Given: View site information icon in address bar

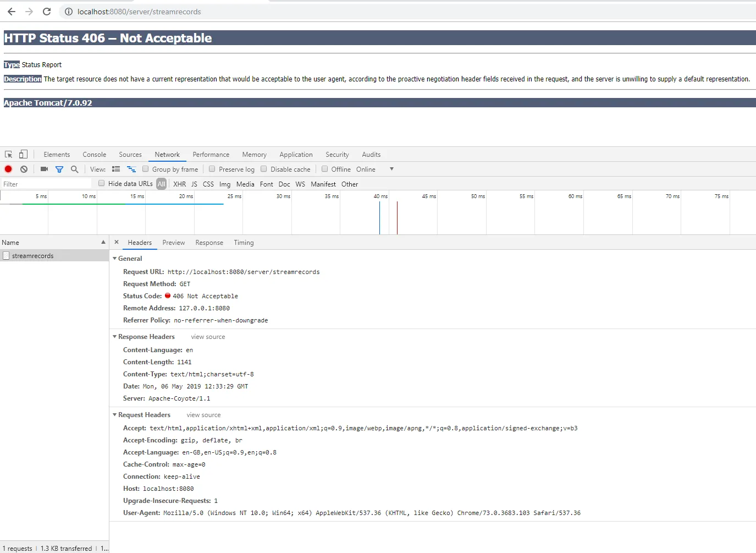Looking at the screenshot, I should coord(69,12).
